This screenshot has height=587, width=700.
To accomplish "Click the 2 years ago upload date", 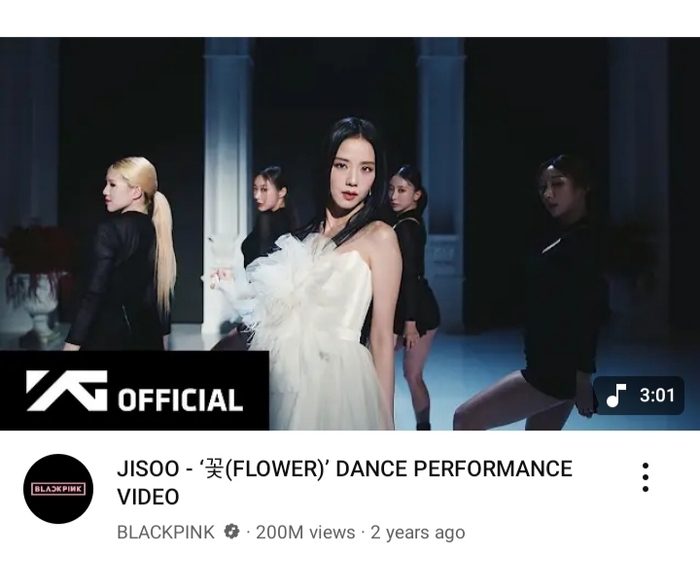I will [x=418, y=532].
